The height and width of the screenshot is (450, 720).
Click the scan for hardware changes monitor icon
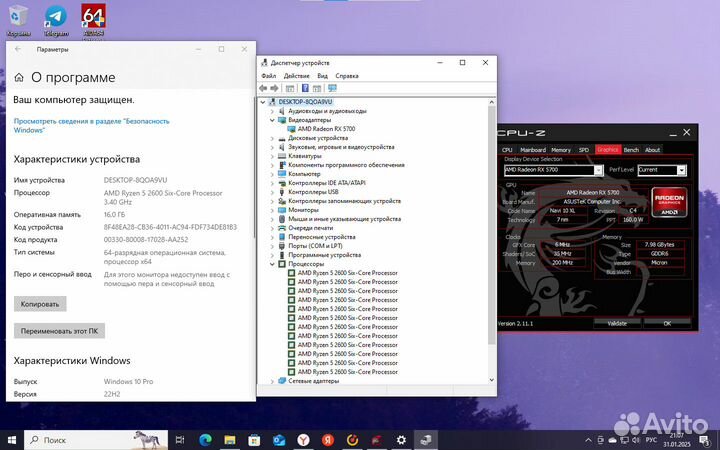[332, 88]
